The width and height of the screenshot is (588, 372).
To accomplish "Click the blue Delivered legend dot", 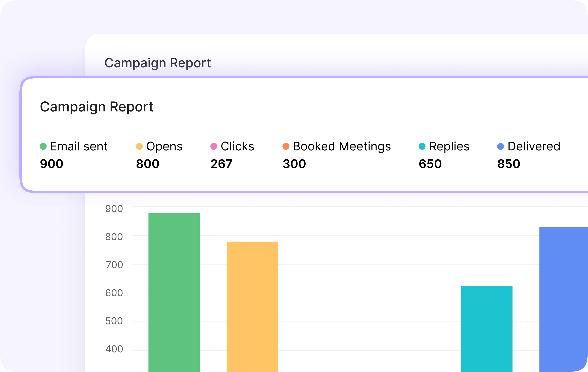I will [x=500, y=147].
